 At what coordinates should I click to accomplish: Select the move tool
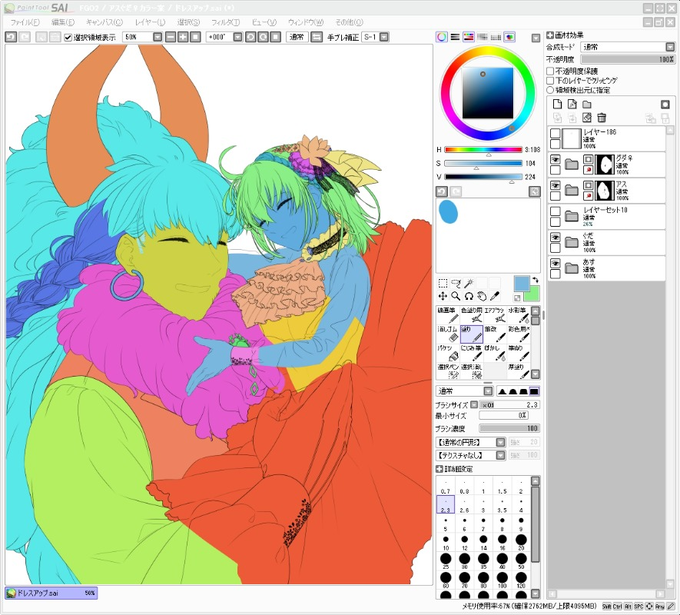click(442, 296)
